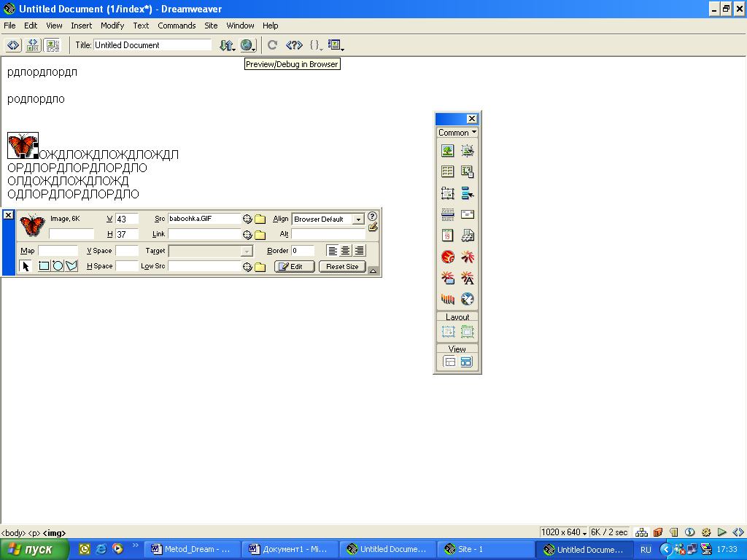Open the View Options toolbar menu

336,45
